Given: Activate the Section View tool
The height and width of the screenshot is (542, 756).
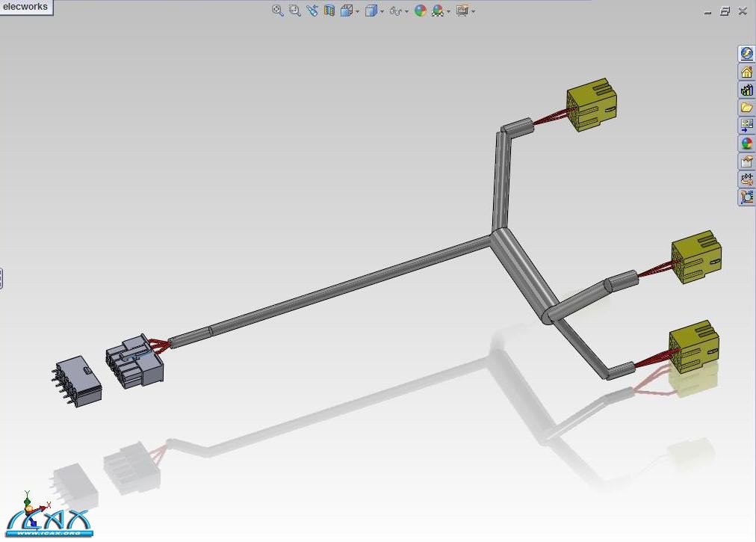Looking at the screenshot, I should pyautogui.click(x=329, y=10).
